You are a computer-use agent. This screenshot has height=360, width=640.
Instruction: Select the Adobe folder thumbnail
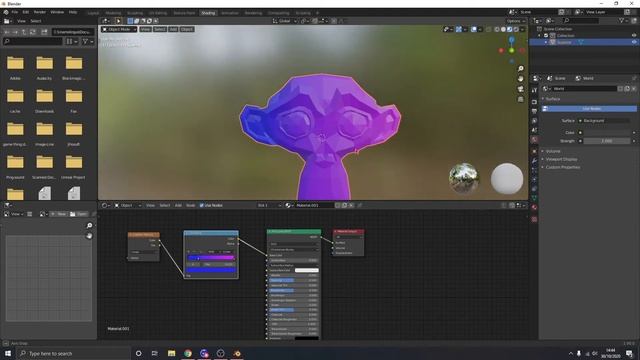(x=15, y=63)
